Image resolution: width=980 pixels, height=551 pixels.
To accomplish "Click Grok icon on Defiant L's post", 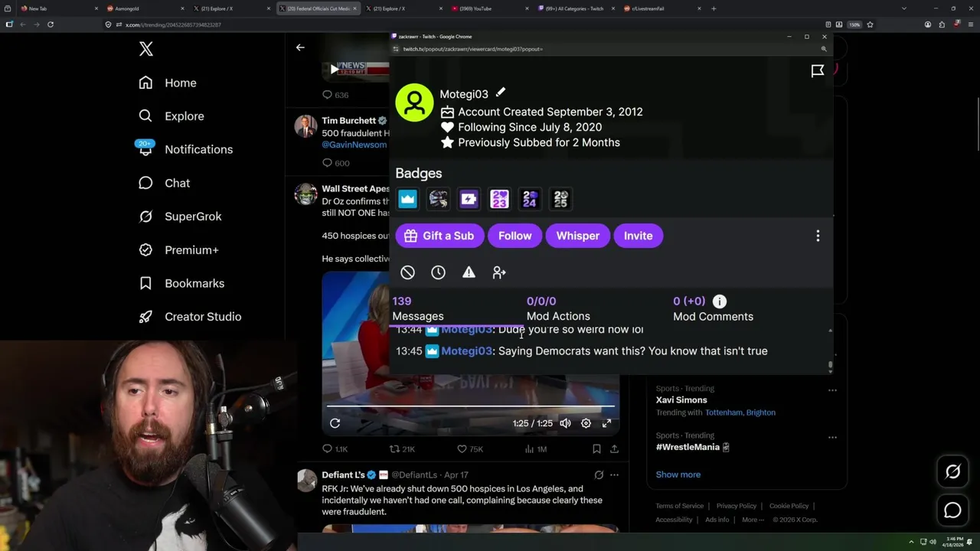I will [x=599, y=474].
